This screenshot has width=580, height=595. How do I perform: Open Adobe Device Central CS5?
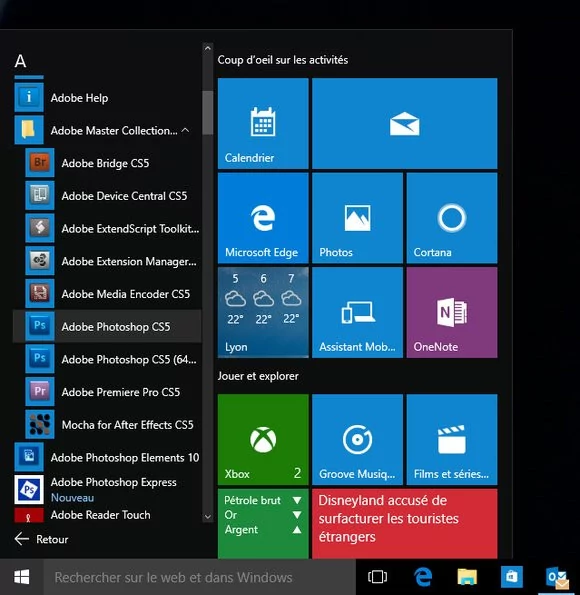[x=107, y=196]
